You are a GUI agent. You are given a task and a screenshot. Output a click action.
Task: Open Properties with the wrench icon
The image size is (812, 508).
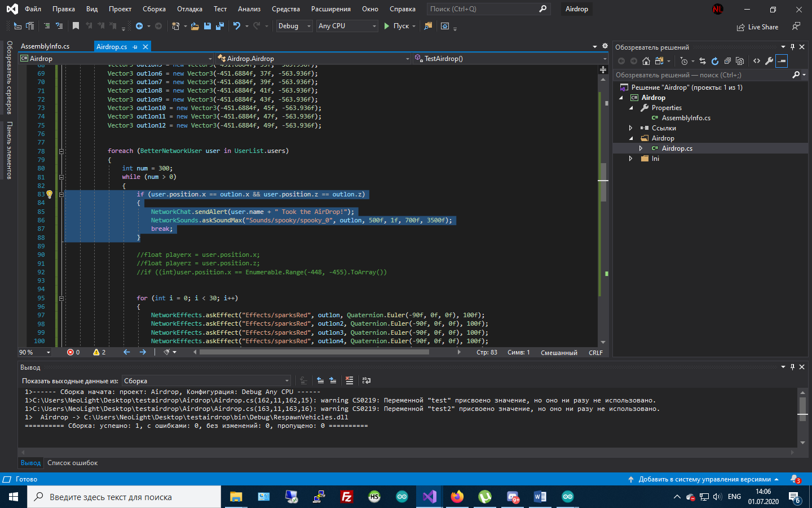(x=769, y=61)
